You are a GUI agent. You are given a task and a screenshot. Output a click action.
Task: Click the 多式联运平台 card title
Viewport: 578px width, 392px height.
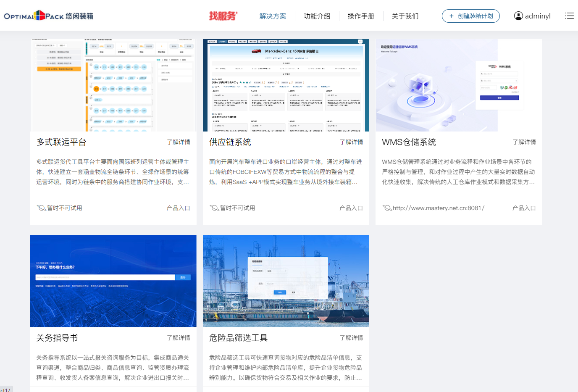(x=61, y=142)
